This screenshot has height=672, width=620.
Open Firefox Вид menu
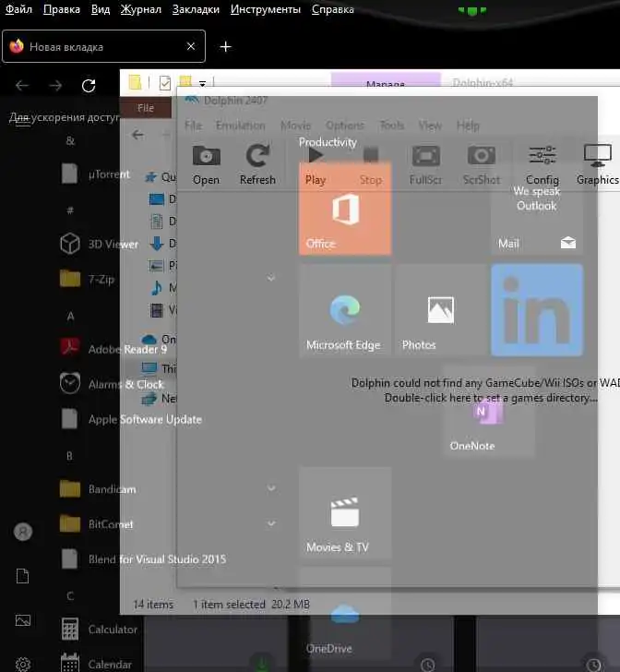[101, 9]
